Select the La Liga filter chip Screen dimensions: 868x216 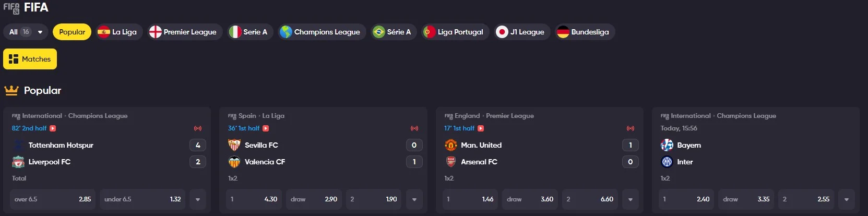[119, 32]
